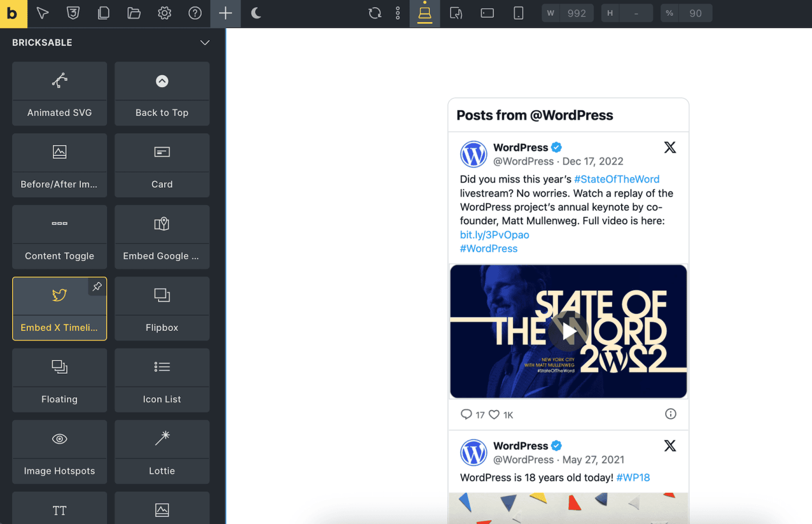
Task: Select the Animated SVG element
Action: 59,94
